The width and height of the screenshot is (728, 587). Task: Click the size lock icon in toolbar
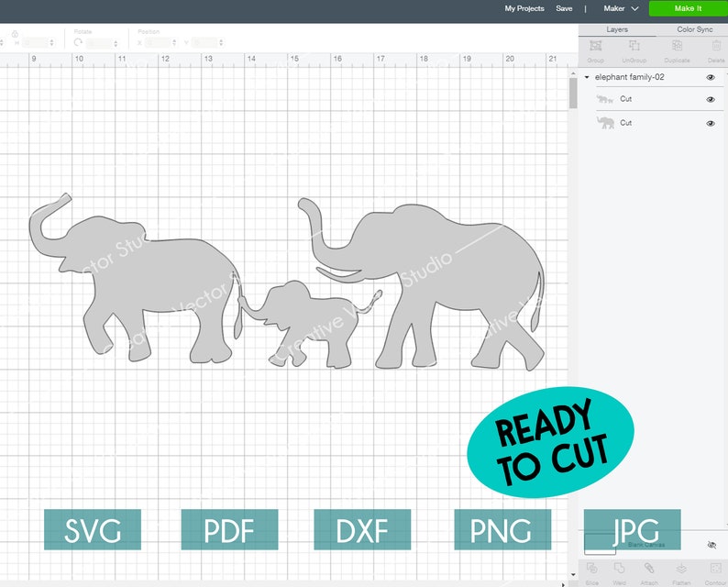point(15,34)
